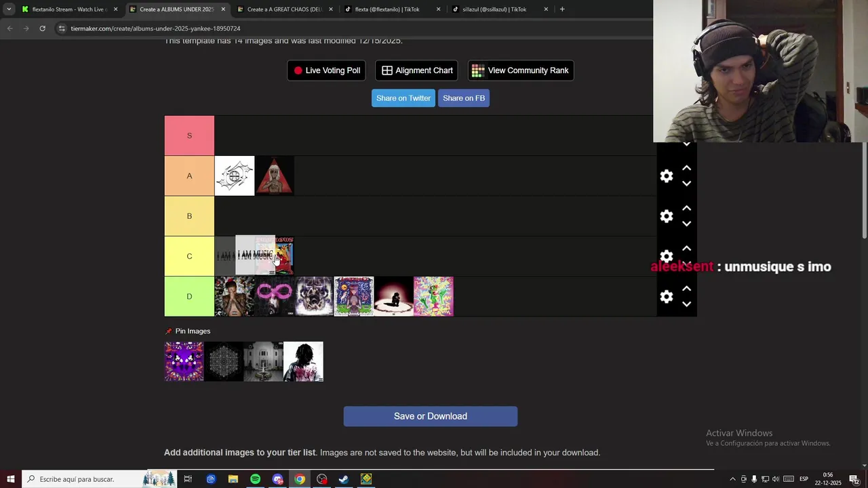Click Share on FB button
The height and width of the screenshot is (488, 868).
(464, 98)
